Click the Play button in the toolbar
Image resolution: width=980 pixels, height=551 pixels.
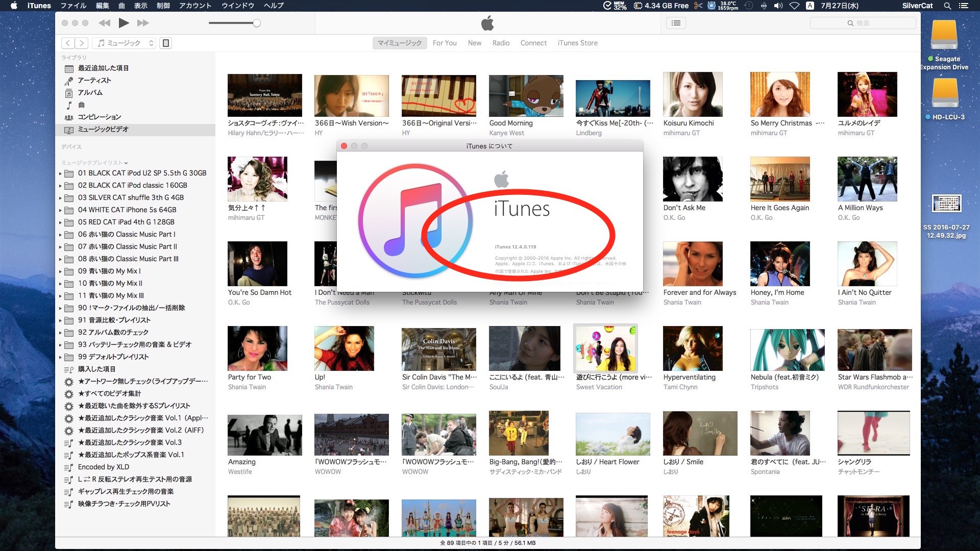point(123,23)
